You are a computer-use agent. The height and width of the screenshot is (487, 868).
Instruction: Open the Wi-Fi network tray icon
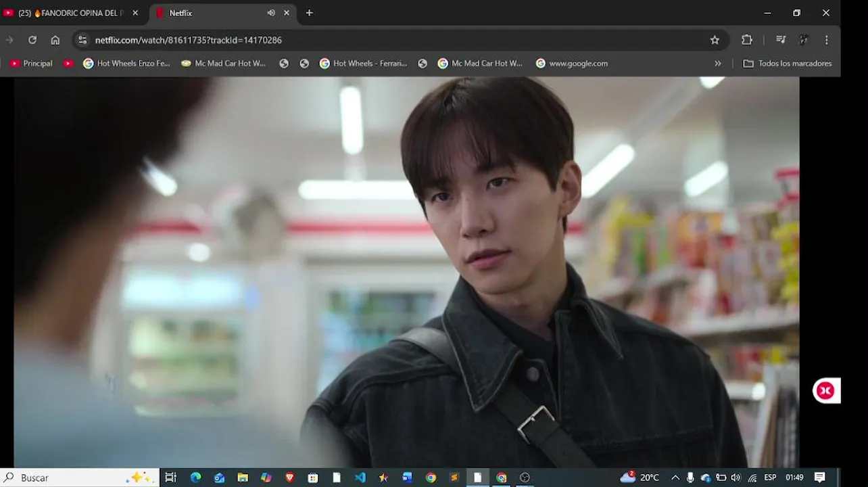[x=752, y=478]
